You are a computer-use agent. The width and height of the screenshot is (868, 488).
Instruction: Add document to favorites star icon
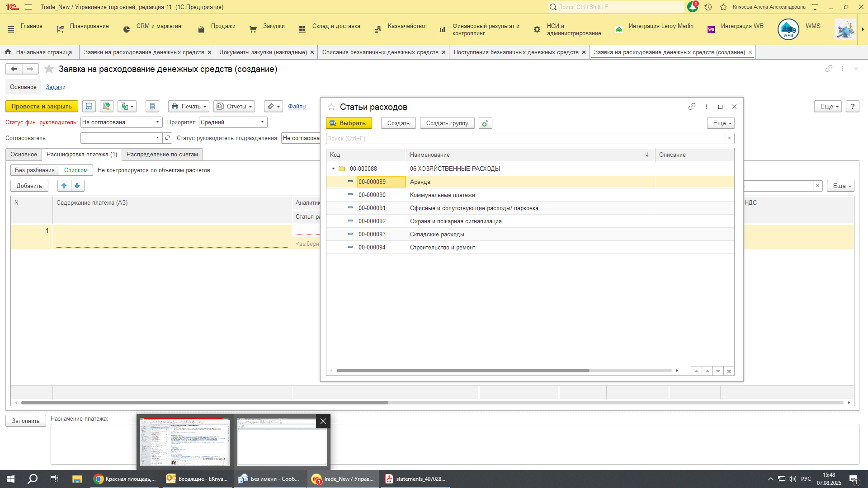[x=49, y=69]
